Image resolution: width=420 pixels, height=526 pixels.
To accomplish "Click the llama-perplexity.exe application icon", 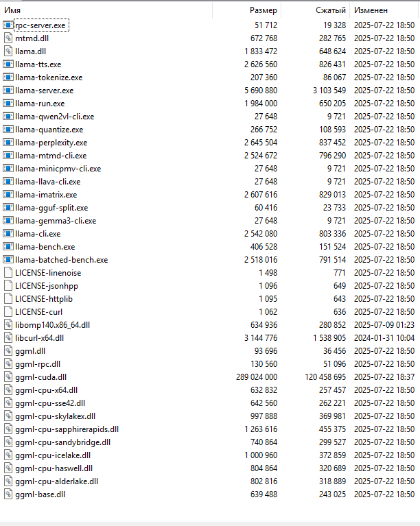I will [8, 143].
